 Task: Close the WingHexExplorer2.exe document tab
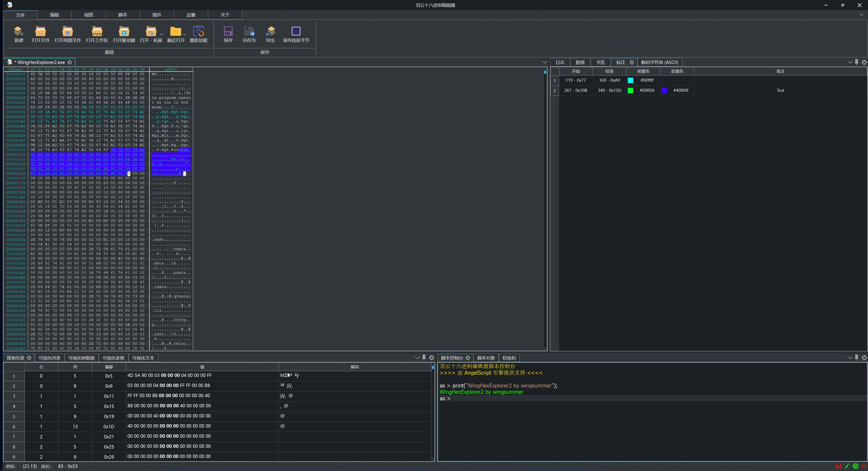click(70, 62)
